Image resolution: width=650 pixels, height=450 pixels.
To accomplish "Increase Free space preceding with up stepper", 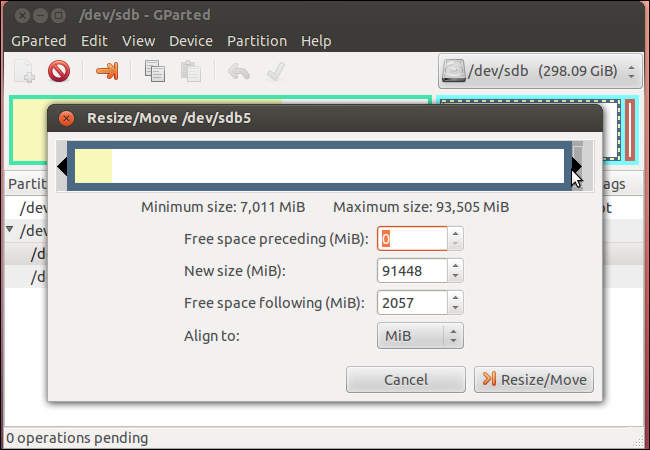I will coord(455,233).
